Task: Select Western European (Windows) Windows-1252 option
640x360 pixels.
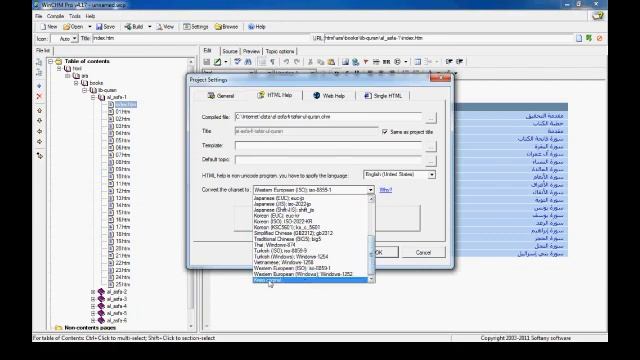Action: [x=310, y=274]
